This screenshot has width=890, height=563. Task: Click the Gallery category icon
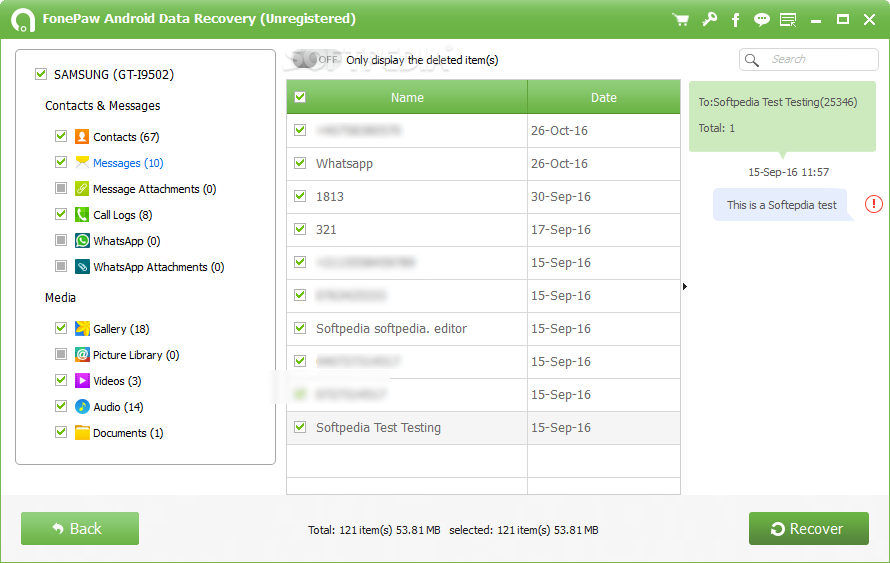coord(82,329)
